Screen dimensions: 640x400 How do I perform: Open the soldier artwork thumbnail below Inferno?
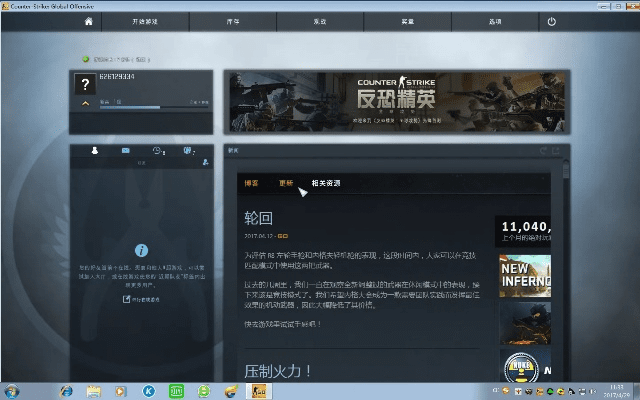(x=525, y=323)
